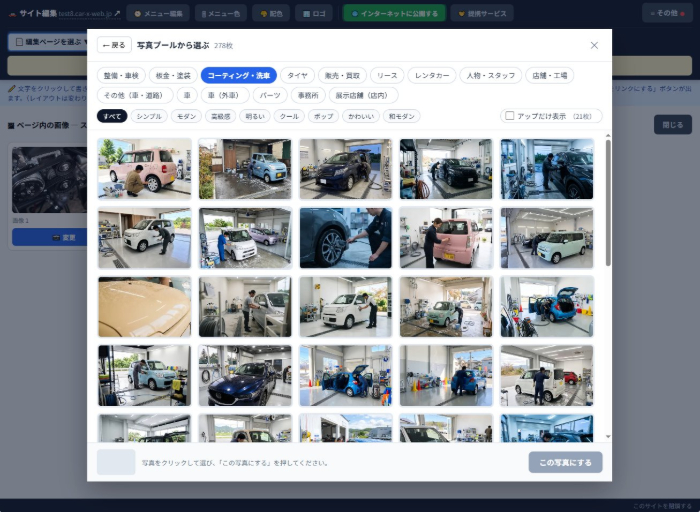Open the site link arrow icon next to domain
Image resolution: width=700 pixels, height=512 pixels.
tap(117, 13)
